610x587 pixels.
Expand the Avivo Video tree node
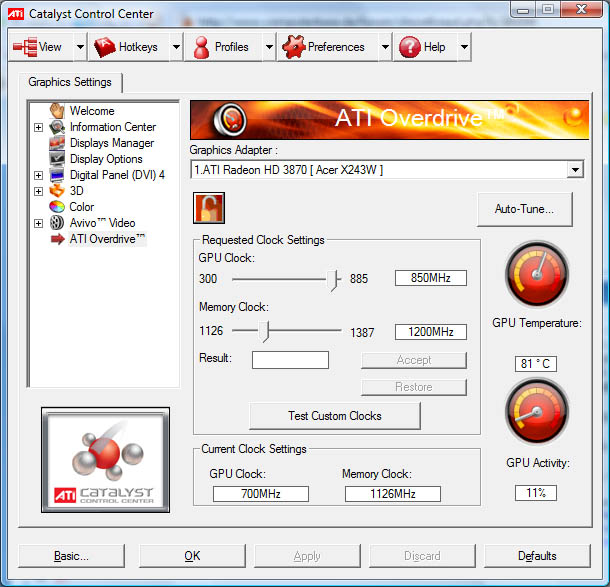(x=38, y=223)
